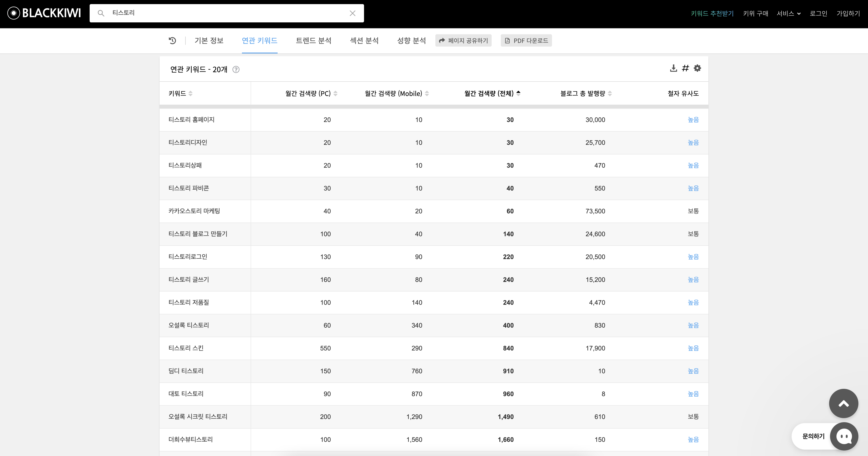
Task: Click 높음 link in 티스토리 홈페이지 row
Action: [x=693, y=120]
